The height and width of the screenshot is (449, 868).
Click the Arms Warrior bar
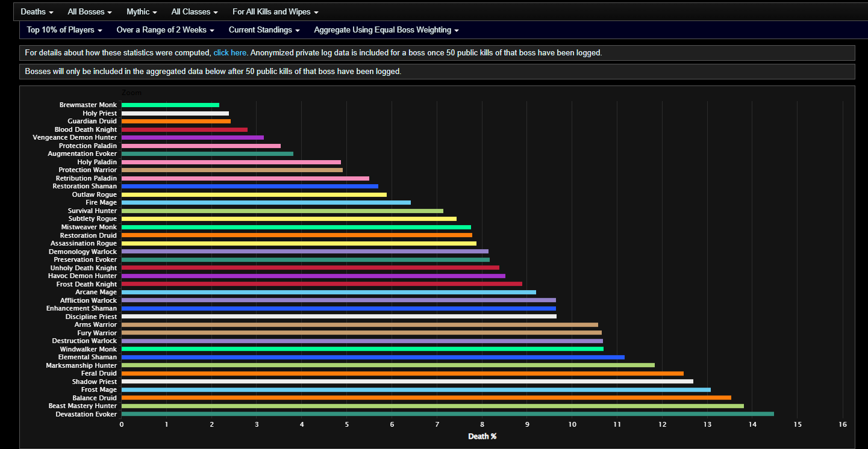tap(360, 324)
